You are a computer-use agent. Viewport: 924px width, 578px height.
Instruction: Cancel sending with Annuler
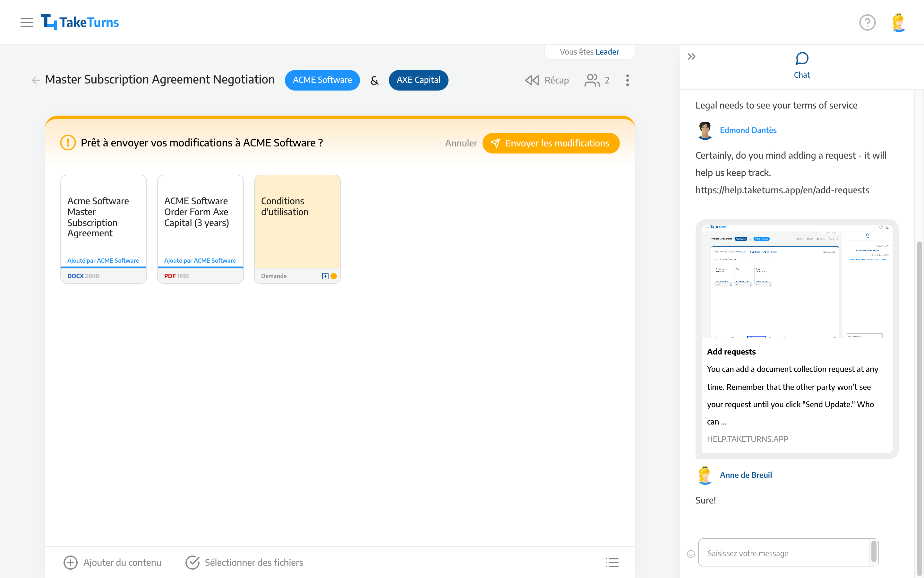[461, 143]
